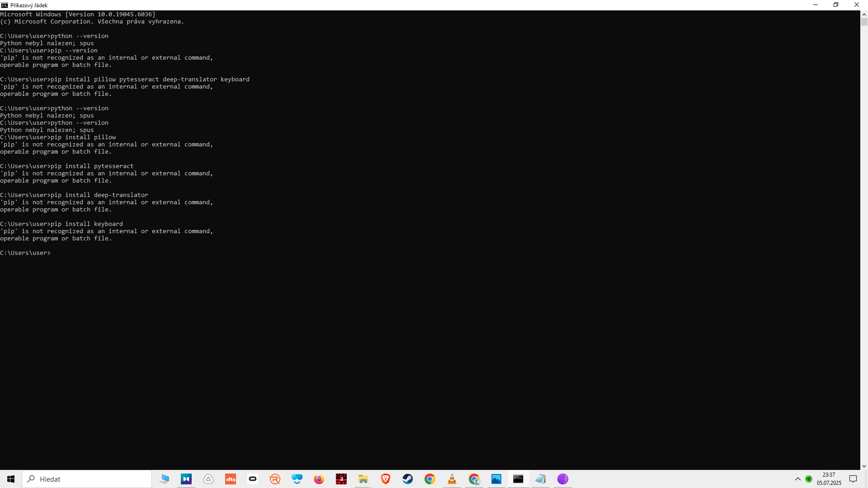868x488 pixels.
Task: Click the scrollbar up arrow
Action: tap(864, 14)
